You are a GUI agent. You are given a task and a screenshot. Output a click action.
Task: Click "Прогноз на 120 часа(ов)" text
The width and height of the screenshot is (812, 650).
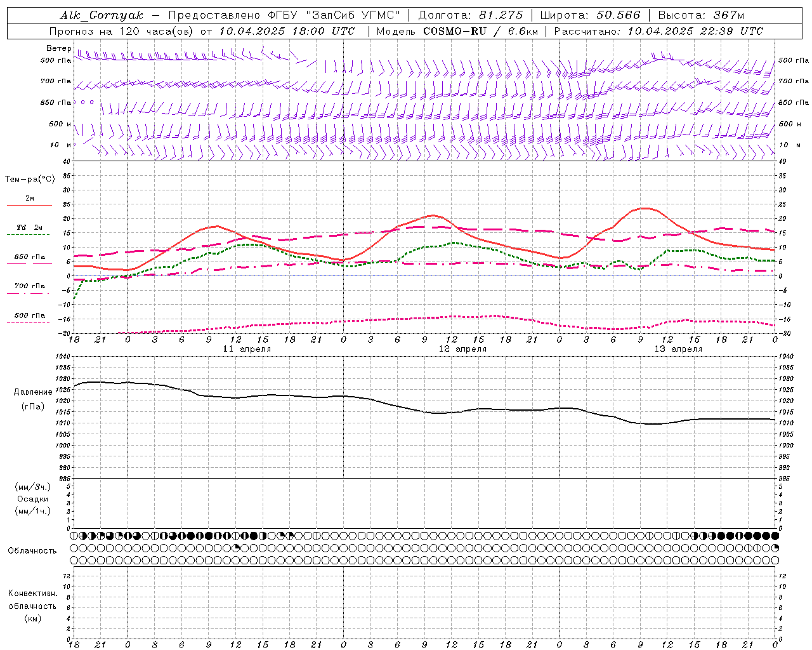[122, 31]
